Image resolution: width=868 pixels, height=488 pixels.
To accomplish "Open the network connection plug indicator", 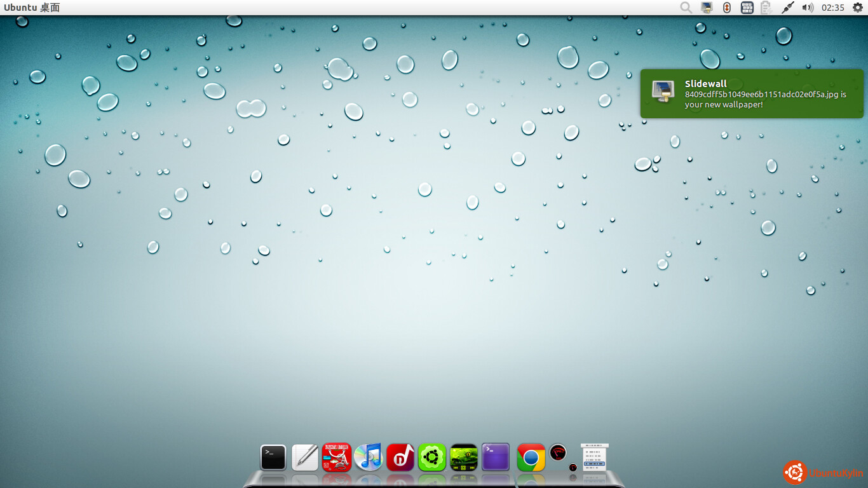I will 787,8.
